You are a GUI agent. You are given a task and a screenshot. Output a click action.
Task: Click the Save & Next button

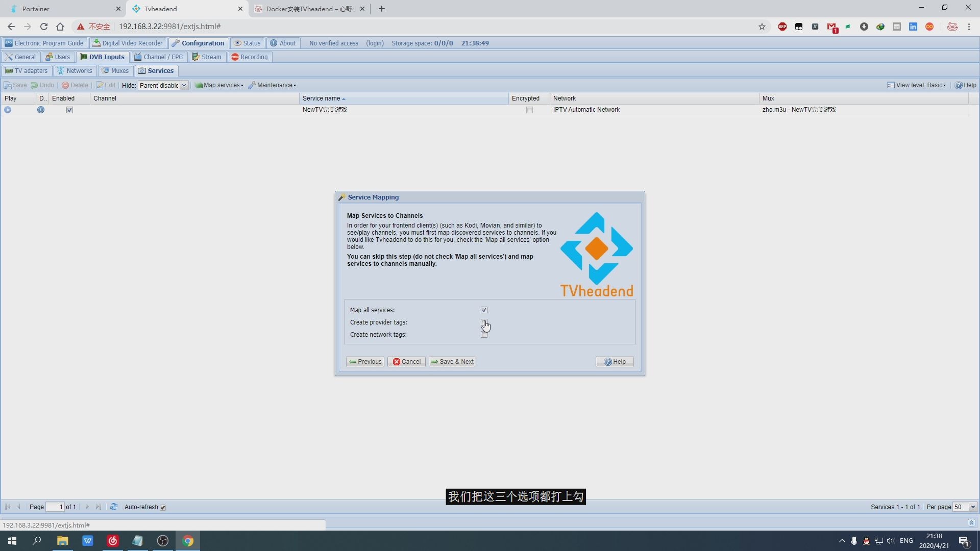tap(452, 361)
